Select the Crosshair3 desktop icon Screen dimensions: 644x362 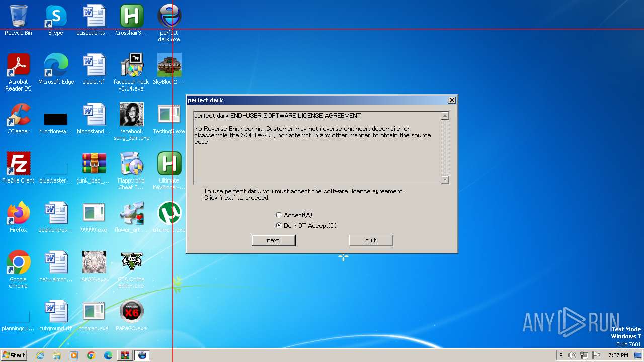click(131, 20)
